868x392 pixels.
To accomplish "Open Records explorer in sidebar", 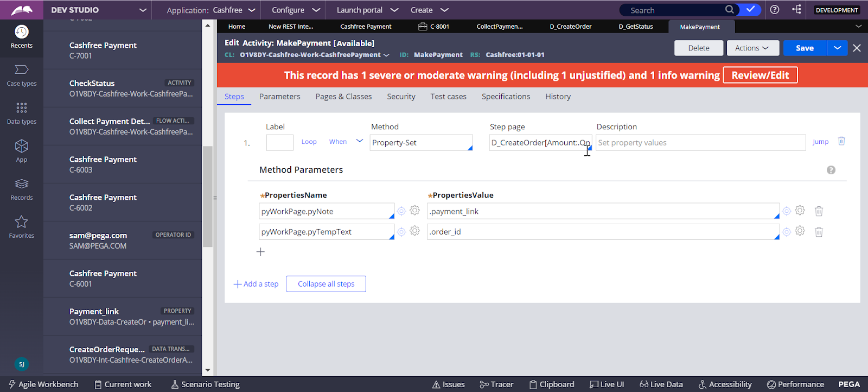I will [x=22, y=189].
